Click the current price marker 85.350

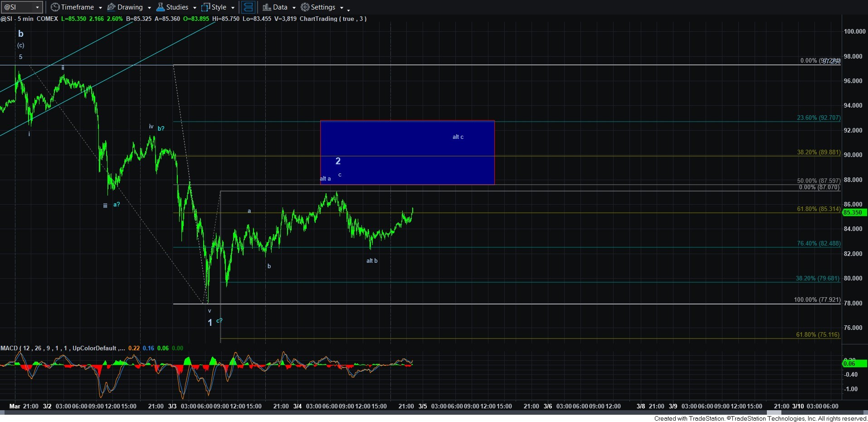(x=853, y=212)
